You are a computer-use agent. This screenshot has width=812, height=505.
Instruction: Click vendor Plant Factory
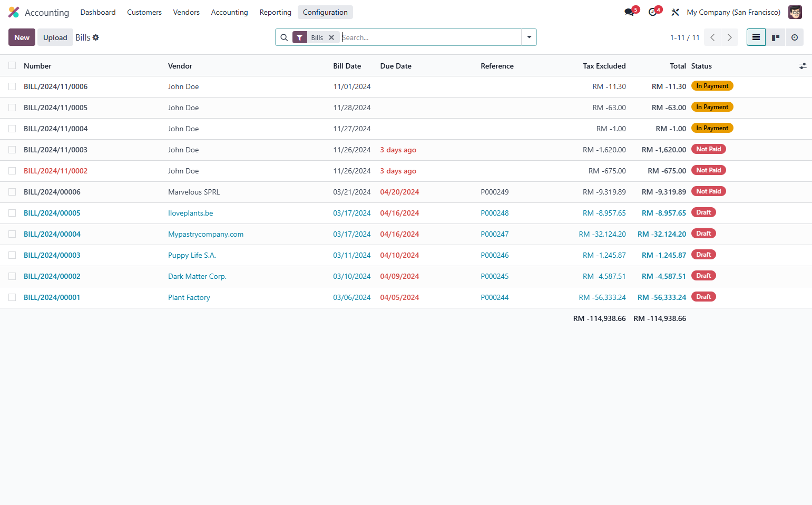189,297
